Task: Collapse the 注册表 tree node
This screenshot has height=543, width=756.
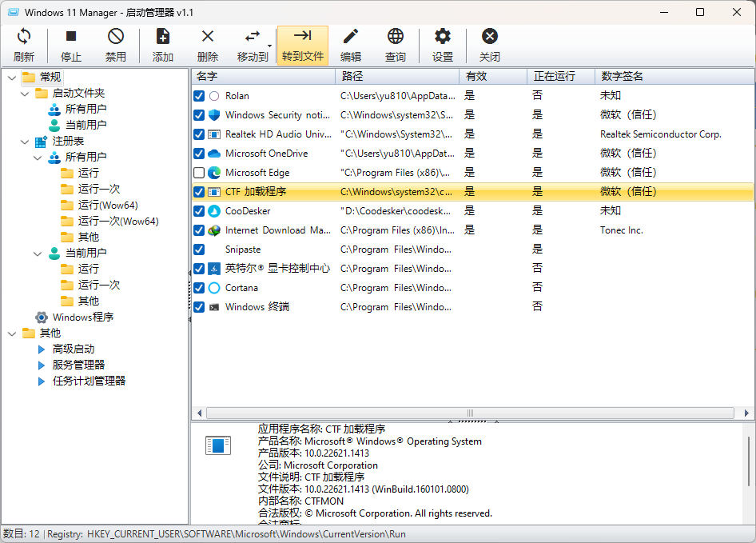Action: pos(25,142)
